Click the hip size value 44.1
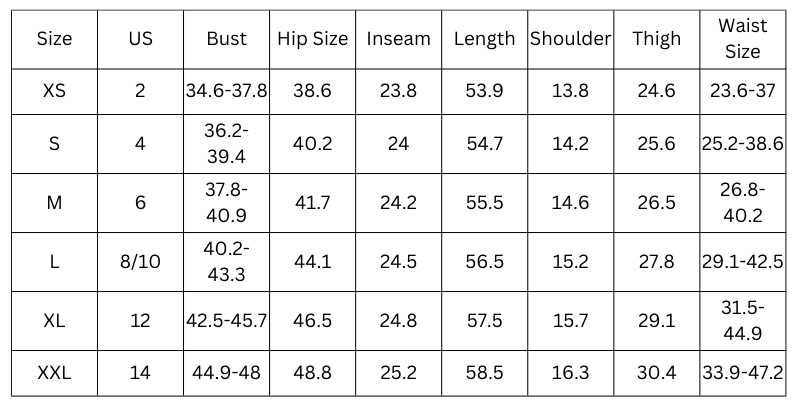Image resolution: width=800 pixels, height=400 pixels. coord(313,262)
